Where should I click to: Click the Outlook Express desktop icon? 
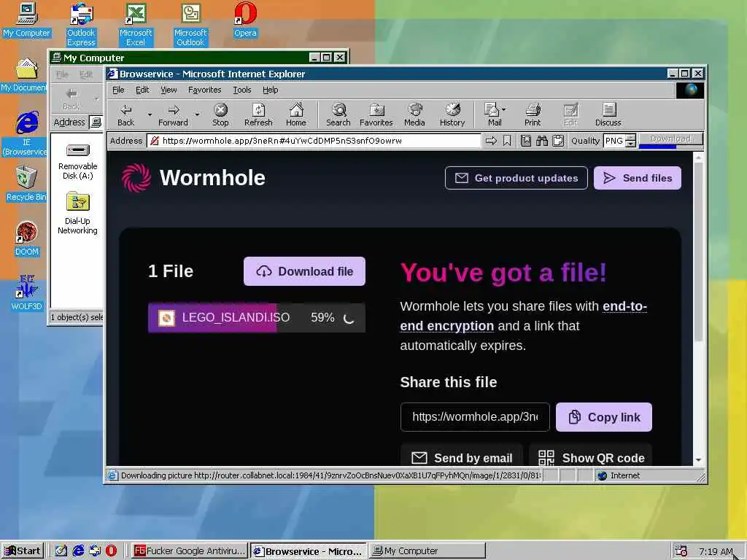[x=82, y=25]
